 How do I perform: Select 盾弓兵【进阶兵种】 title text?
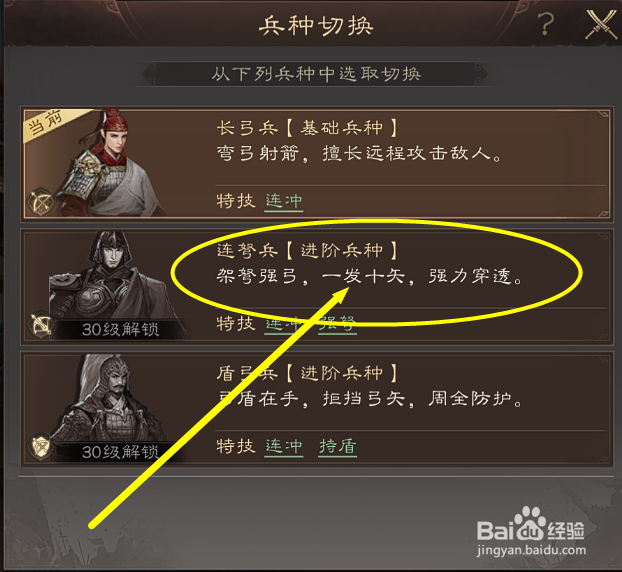[x=307, y=373]
